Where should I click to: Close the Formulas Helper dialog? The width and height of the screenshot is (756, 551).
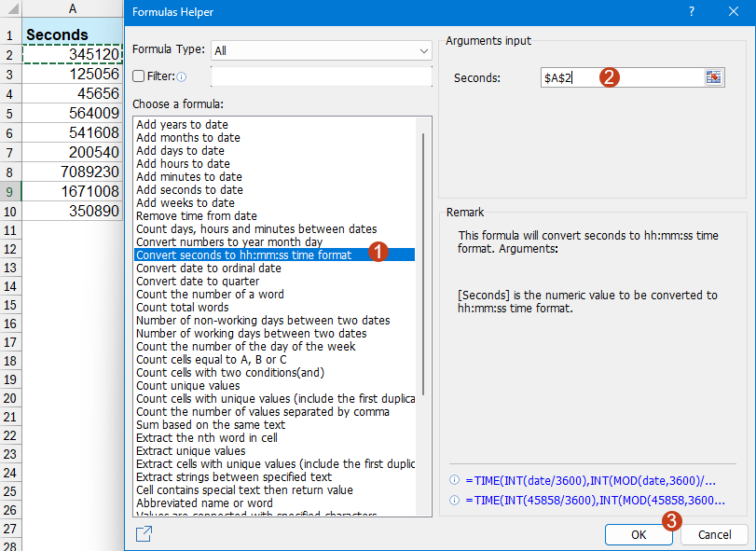coord(733,12)
